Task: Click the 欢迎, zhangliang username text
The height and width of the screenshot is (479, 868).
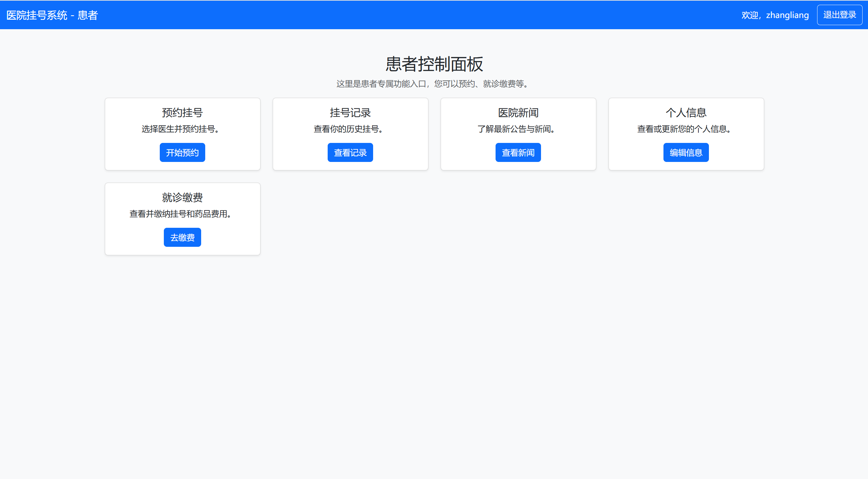Action: pyautogui.click(x=775, y=15)
